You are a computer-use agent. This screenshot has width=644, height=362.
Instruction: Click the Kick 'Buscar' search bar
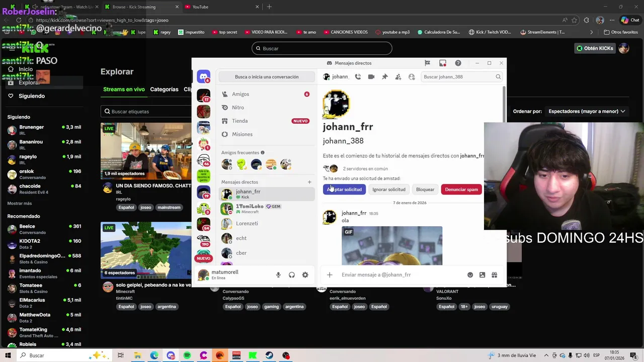[322, 48]
